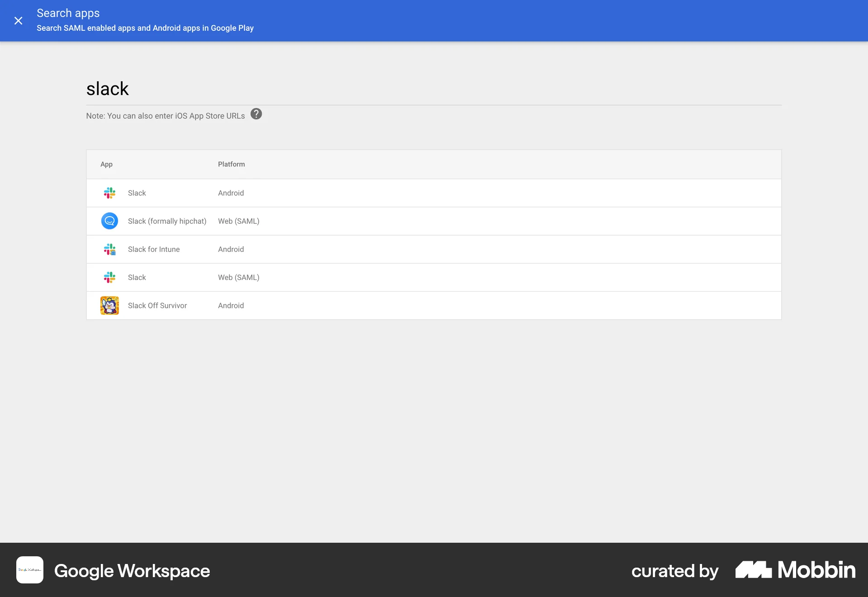Open the Slack Off Survivor listing
Image resolution: width=868 pixels, height=597 pixels.
click(x=157, y=305)
